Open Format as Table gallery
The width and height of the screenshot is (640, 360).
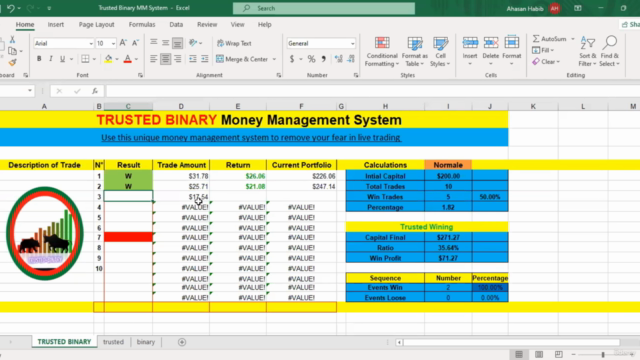point(415,52)
